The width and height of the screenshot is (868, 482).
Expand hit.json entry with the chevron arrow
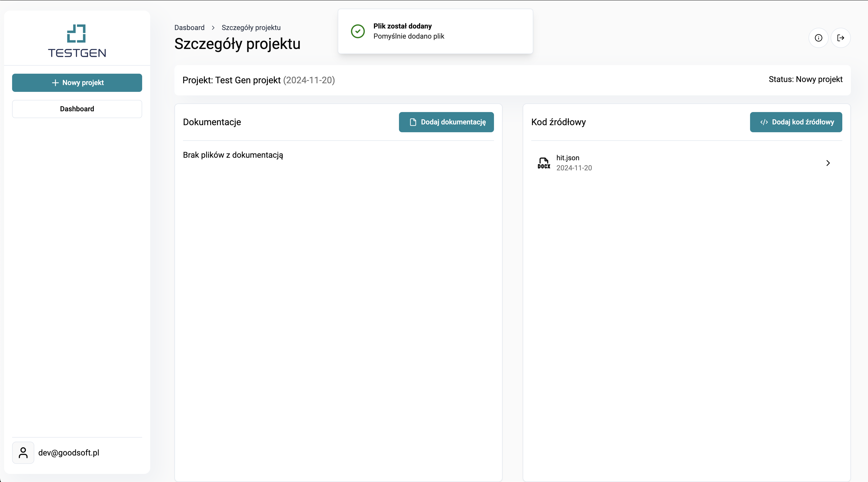828,163
